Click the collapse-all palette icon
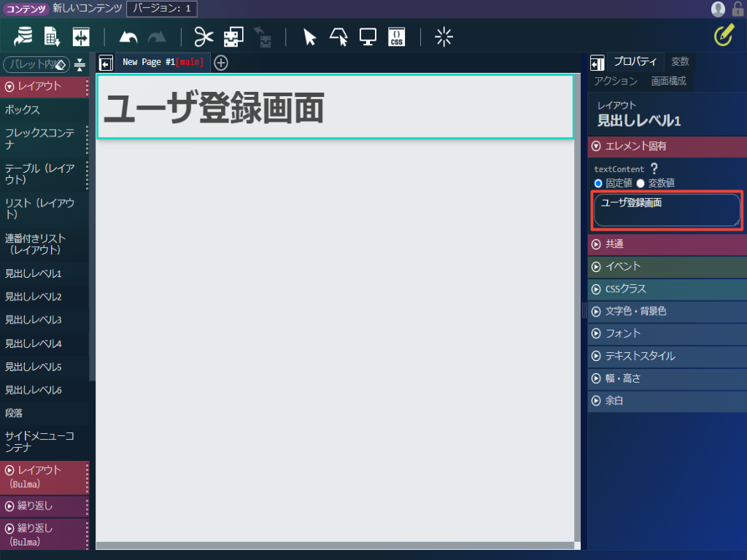The width and height of the screenshot is (747, 560). point(80,64)
